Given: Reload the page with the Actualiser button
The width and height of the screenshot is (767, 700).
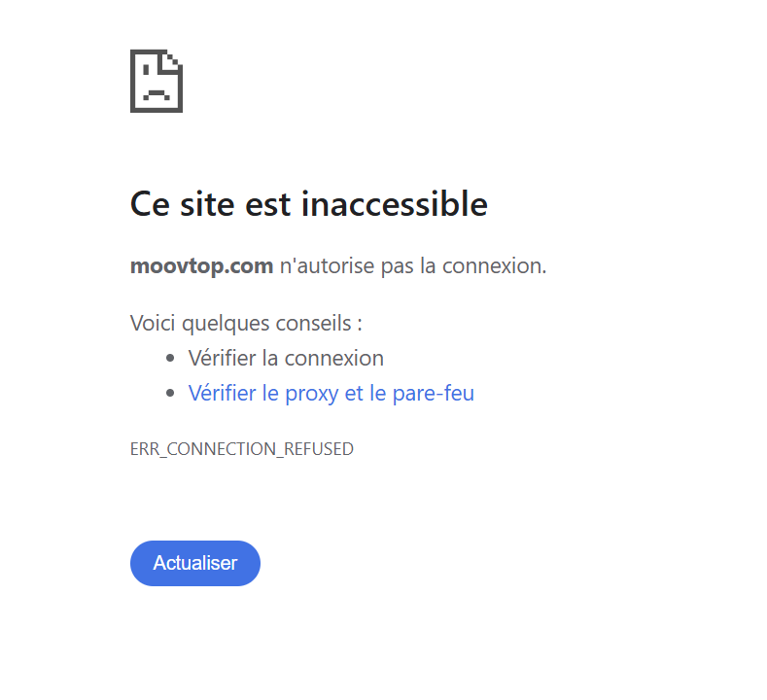Looking at the screenshot, I should click(x=195, y=564).
